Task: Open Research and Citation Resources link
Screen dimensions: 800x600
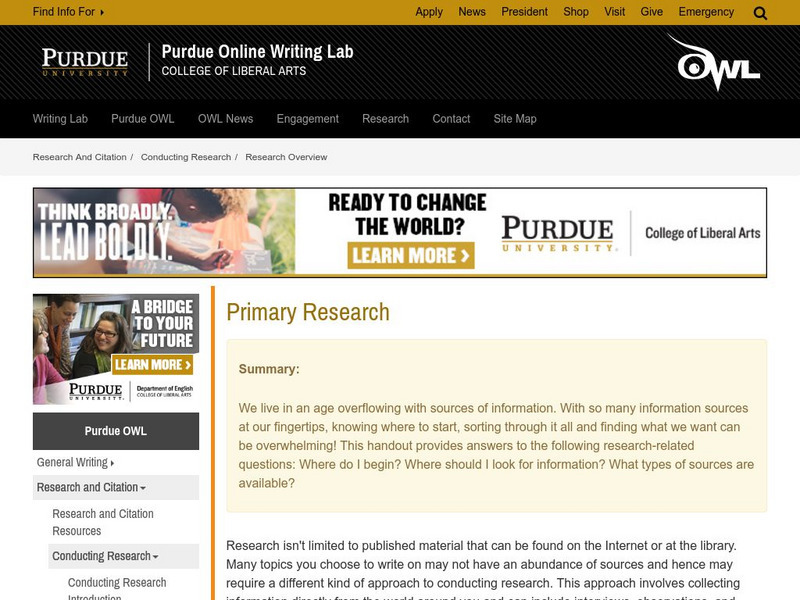Action: pyautogui.click(x=103, y=522)
